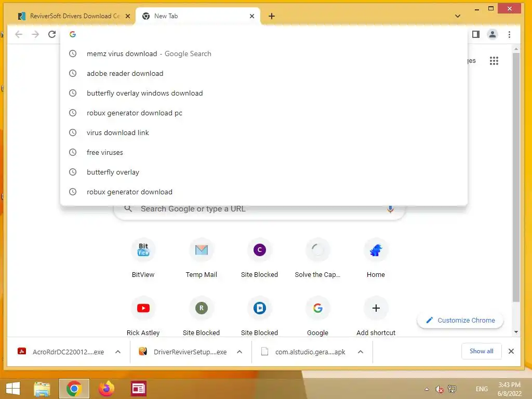532x399 pixels.
Task: Click the page vertical scrollbar
Action: pyautogui.click(x=516, y=177)
